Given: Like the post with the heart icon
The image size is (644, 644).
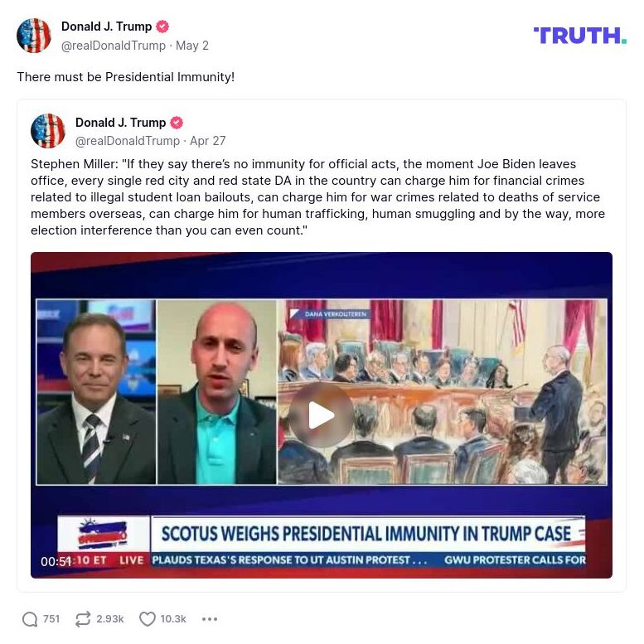Looking at the screenshot, I should click(x=148, y=619).
